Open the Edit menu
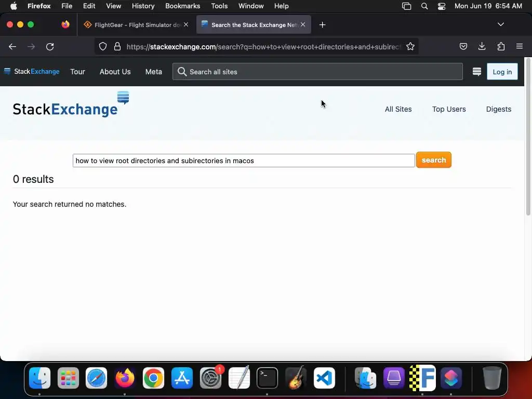This screenshot has width=532, height=399. (x=89, y=6)
